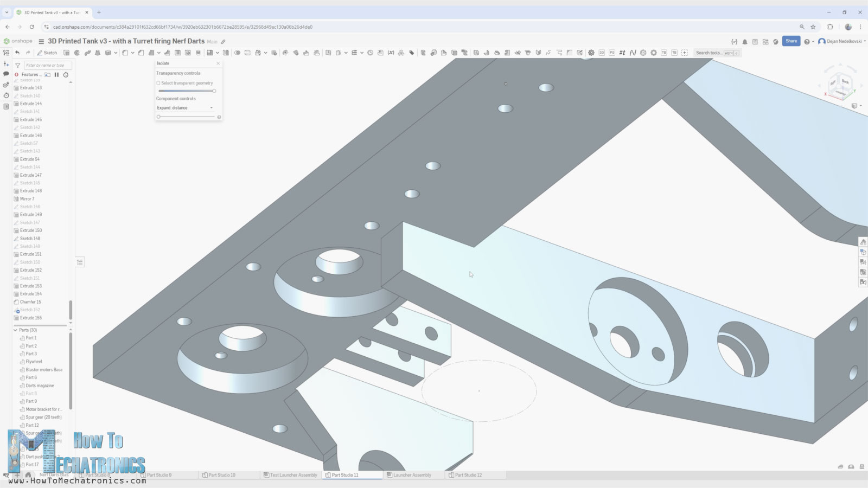Select the Revolve tool in the toolbar
Viewport: 868px width, 488px height.
77,53
